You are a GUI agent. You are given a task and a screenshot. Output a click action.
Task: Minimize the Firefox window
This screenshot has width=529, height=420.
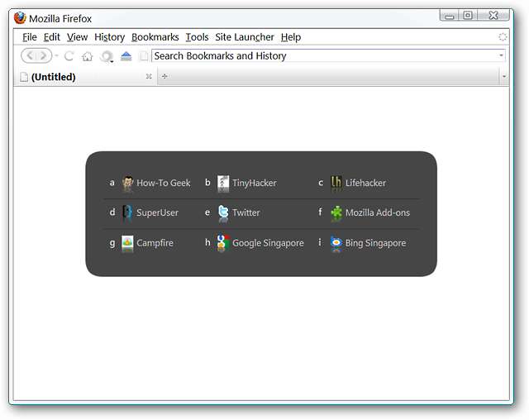pos(449,16)
